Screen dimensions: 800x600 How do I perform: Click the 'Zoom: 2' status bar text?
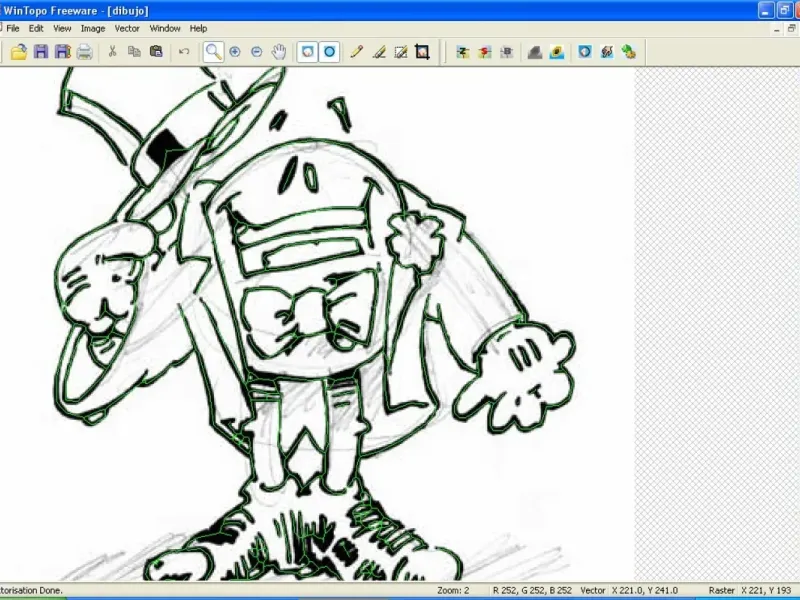453,590
